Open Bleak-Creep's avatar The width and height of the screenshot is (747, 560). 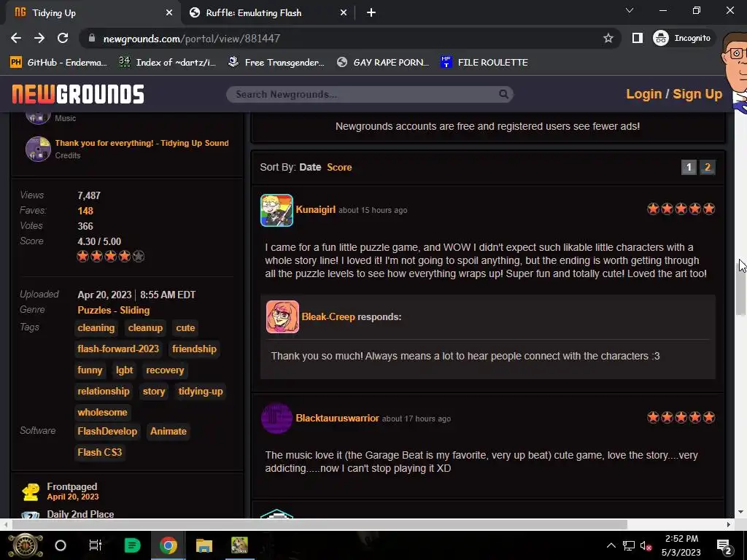click(282, 316)
